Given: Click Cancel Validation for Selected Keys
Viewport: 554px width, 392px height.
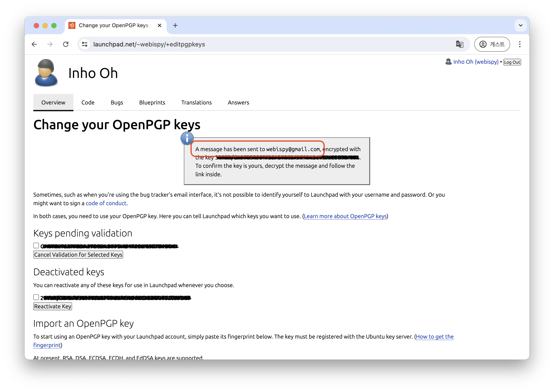Looking at the screenshot, I should coord(78,254).
